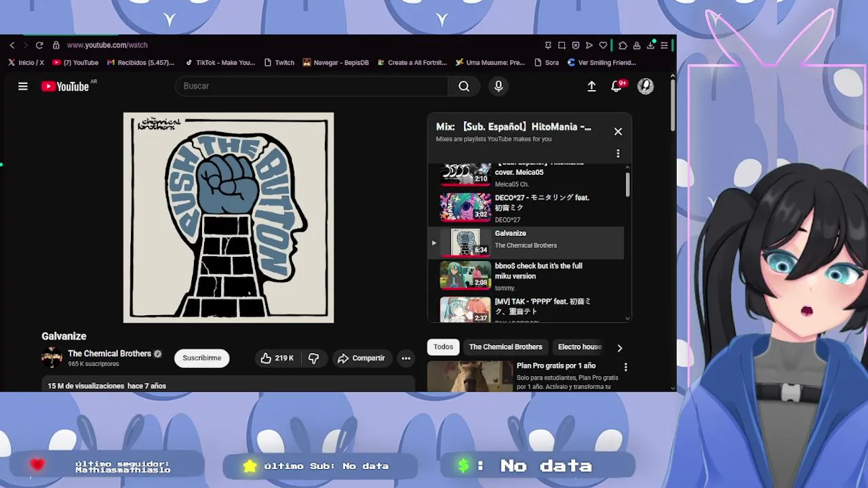Select the Todos filter chip

tap(443, 347)
